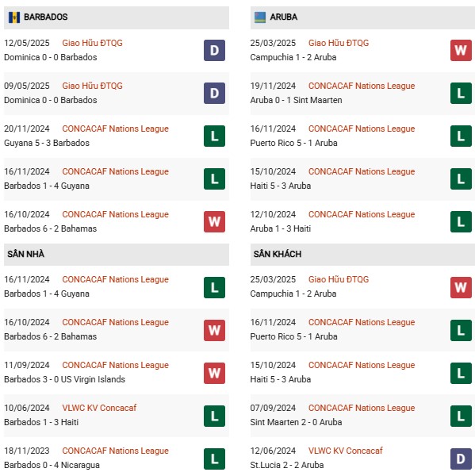Open CONCACAF Nations League link dated 12/10/2024

tap(362, 214)
